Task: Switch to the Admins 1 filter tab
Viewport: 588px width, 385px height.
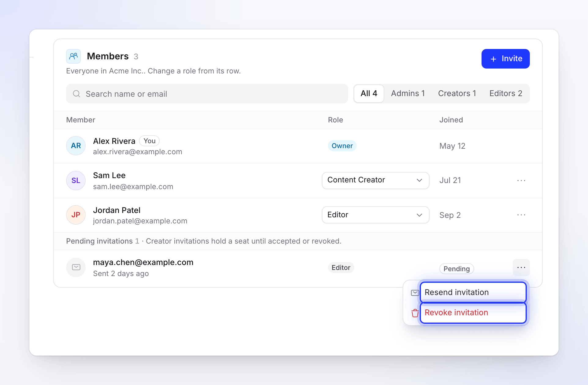Action: coord(408,94)
